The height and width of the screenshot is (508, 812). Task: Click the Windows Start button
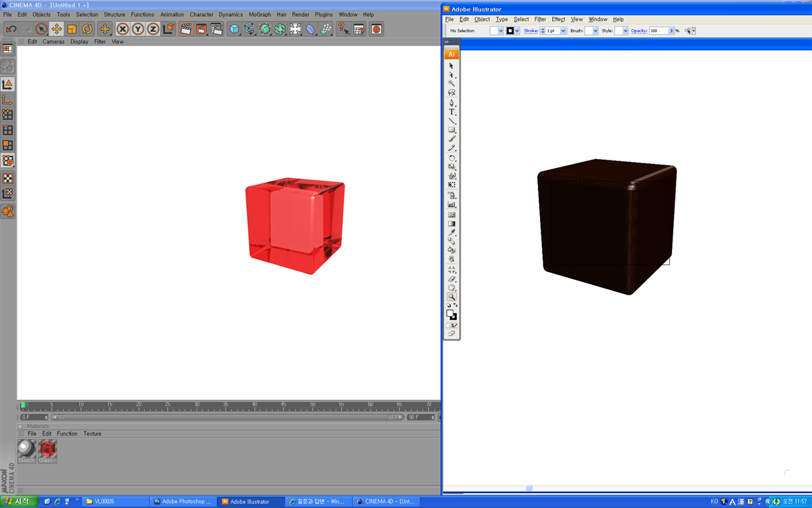[18, 501]
